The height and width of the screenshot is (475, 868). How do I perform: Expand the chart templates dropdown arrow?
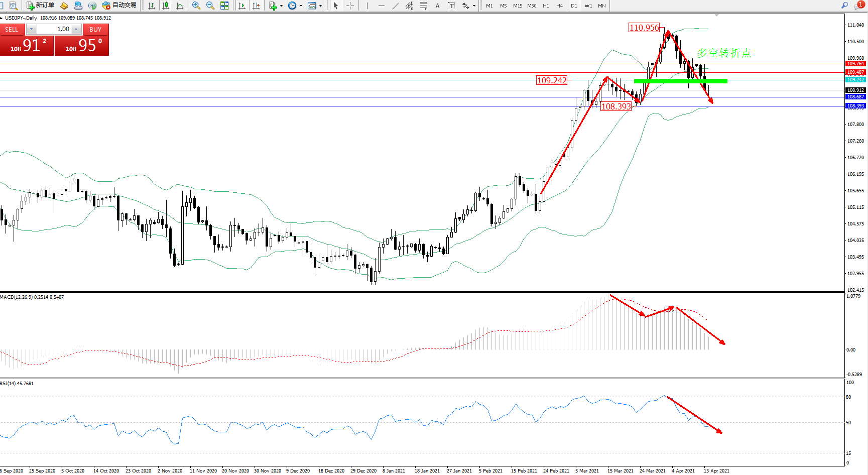click(320, 6)
